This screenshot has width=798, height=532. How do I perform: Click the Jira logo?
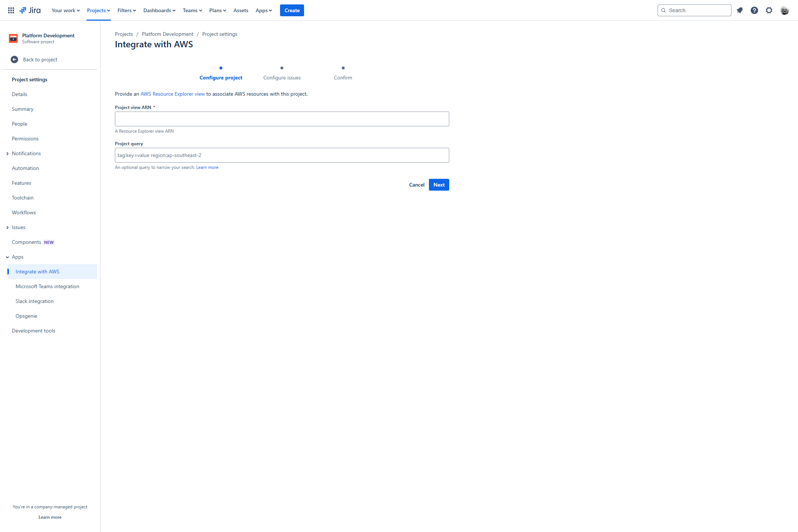coord(30,10)
